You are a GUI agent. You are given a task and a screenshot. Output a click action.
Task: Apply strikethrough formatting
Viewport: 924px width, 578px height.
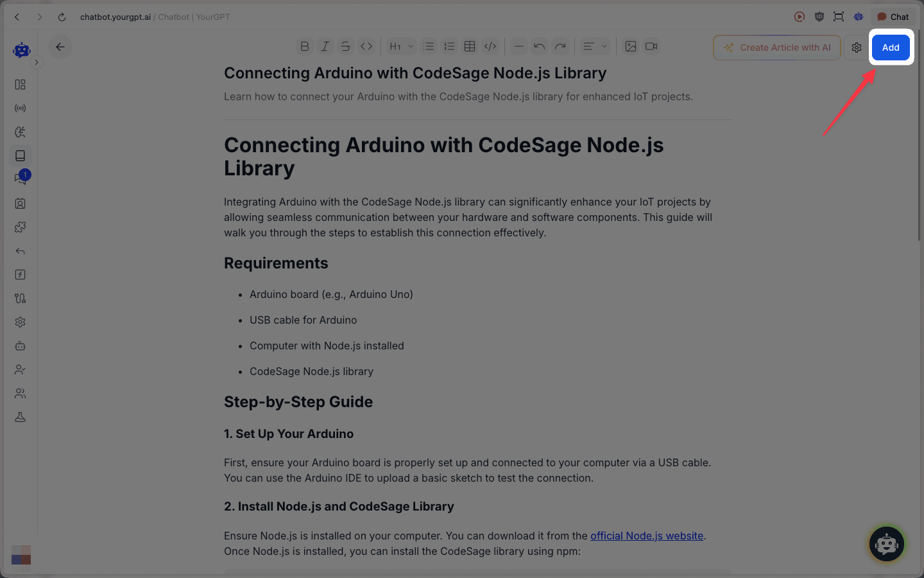[x=346, y=46]
